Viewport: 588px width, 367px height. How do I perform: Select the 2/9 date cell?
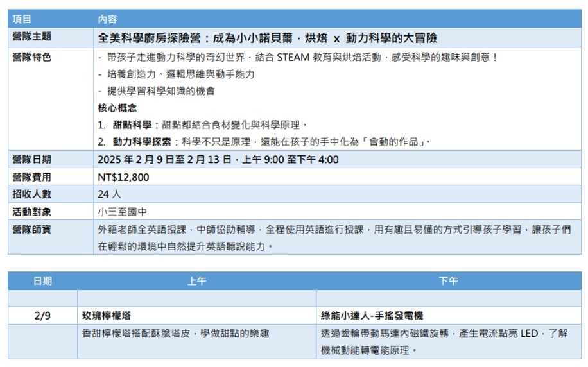point(42,316)
